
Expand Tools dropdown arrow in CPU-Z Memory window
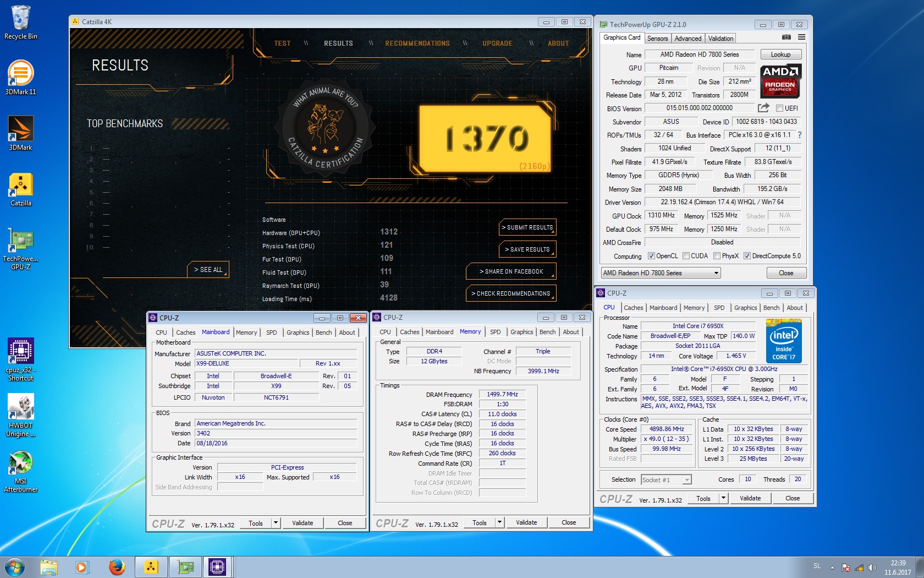[500, 522]
